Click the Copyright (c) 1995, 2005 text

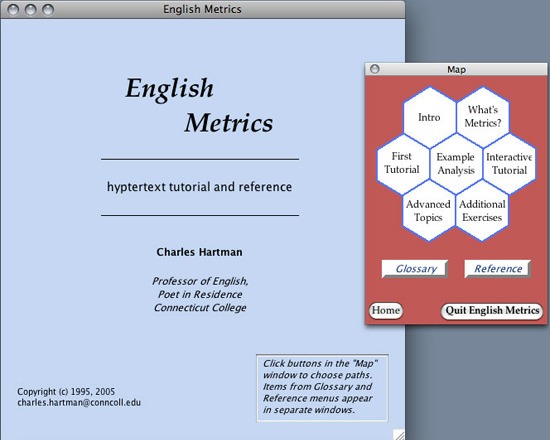[66, 391]
